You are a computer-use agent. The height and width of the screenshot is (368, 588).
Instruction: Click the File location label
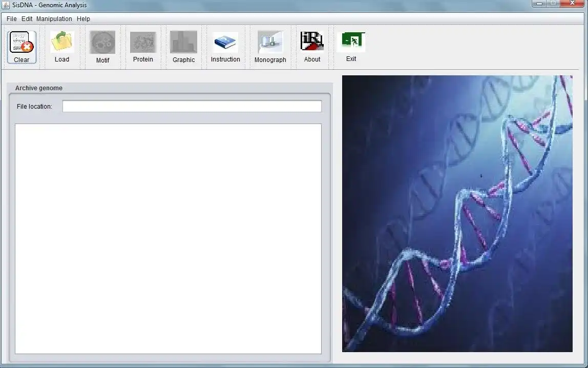tap(35, 106)
